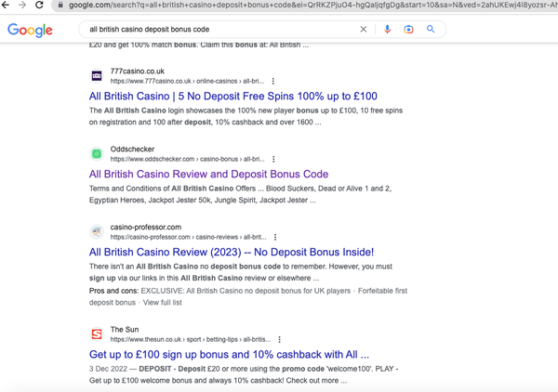Clear the search box with X icon

(x=364, y=30)
